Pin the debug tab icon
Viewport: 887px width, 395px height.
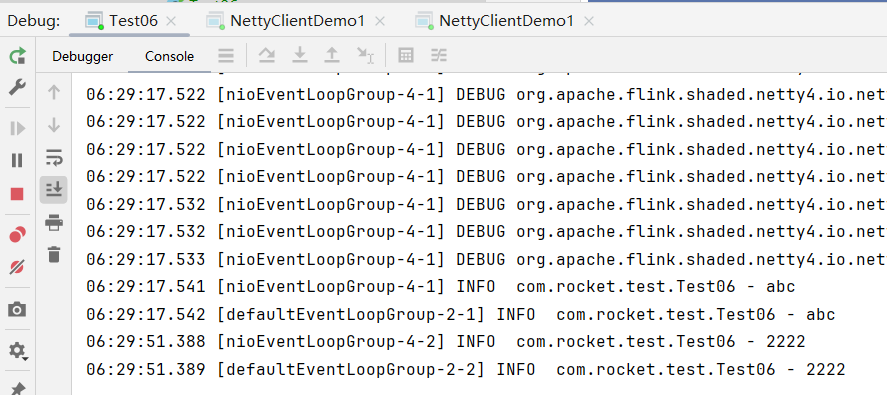(x=18, y=388)
